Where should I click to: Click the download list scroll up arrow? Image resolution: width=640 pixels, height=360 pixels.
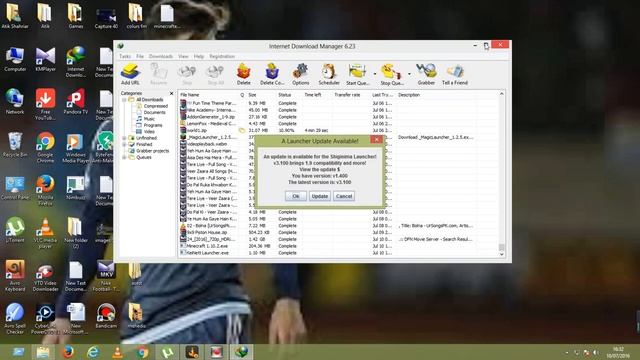tap(502, 94)
